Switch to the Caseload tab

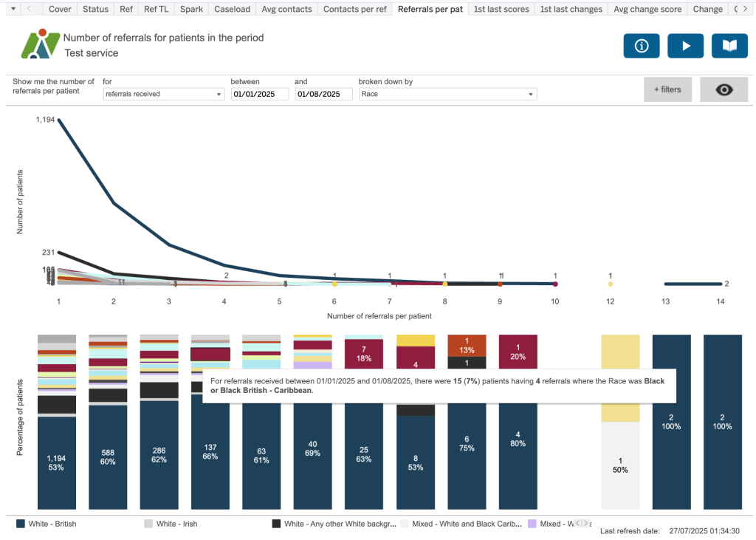[x=231, y=9]
